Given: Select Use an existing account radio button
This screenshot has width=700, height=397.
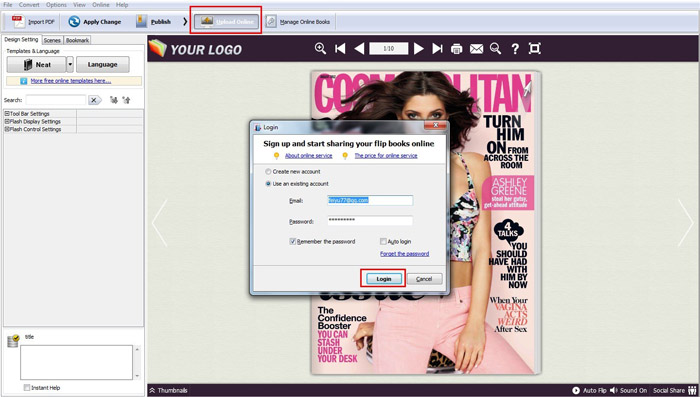Looking at the screenshot, I should (x=268, y=184).
